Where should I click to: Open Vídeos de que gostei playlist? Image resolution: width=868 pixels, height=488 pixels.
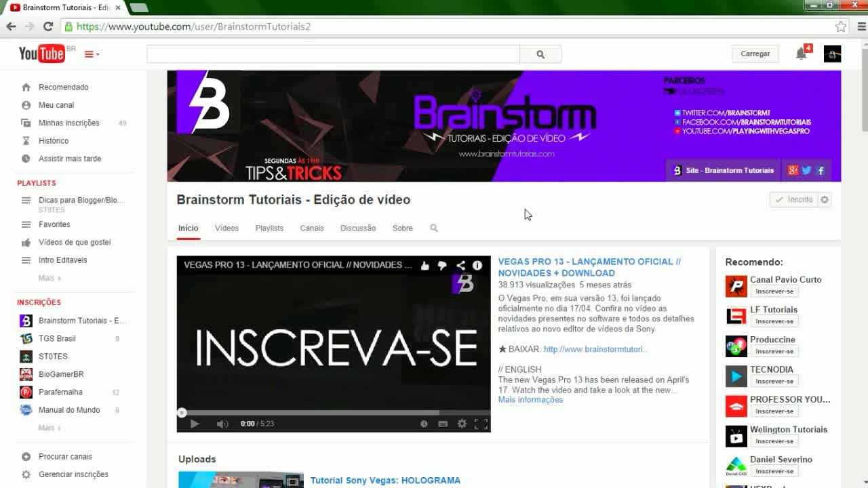[x=73, y=242]
